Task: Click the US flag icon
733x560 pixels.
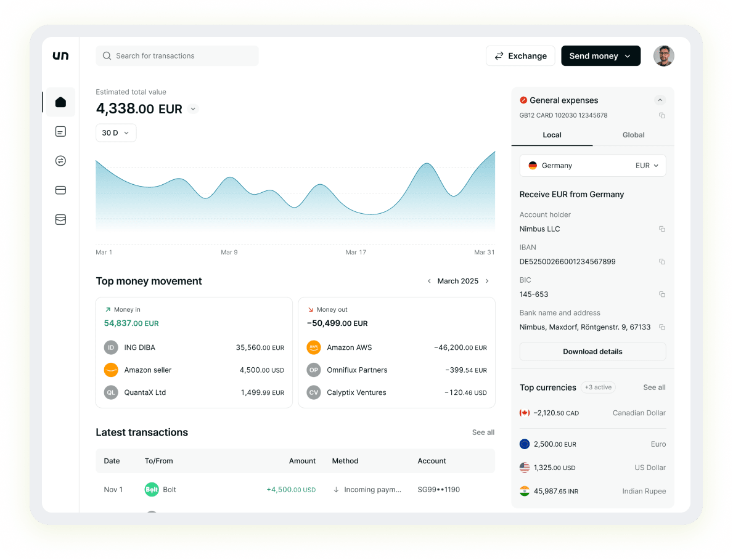Action: pyautogui.click(x=525, y=468)
